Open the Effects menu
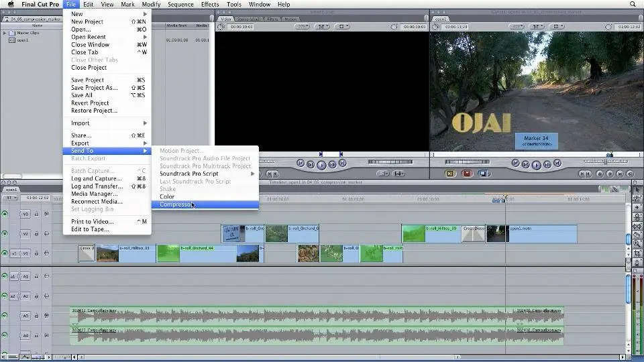This screenshot has height=362, width=644. pos(210,4)
